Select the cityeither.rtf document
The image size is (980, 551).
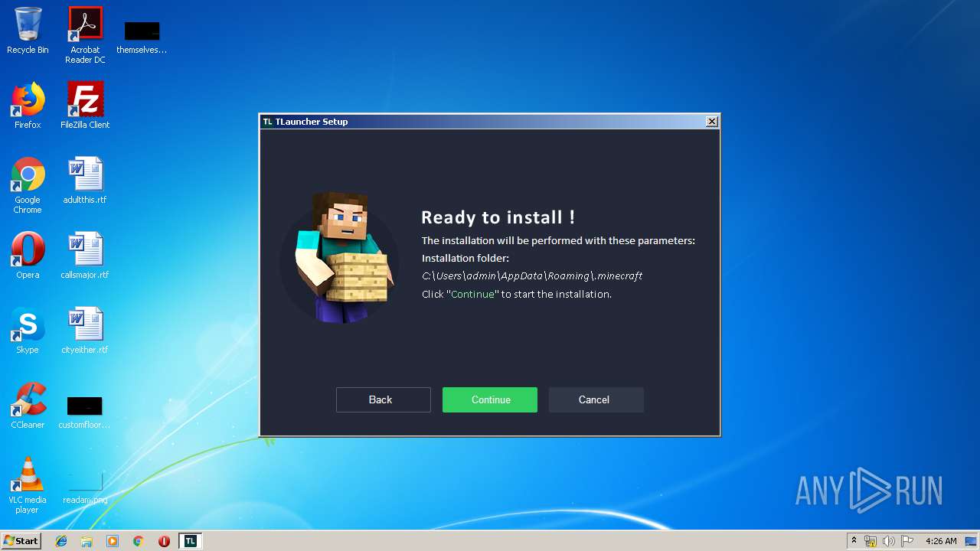point(85,331)
